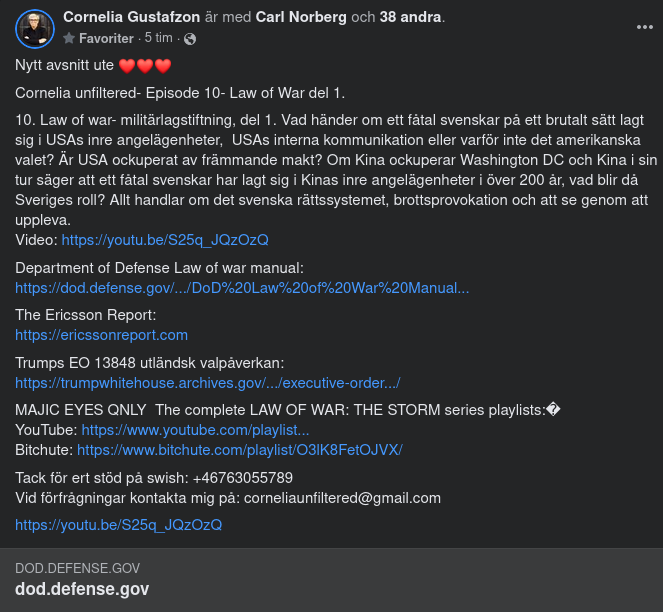
Task: Open the youtu.be link after Video:
Action: pyautogui.click(x=165, y=240)
